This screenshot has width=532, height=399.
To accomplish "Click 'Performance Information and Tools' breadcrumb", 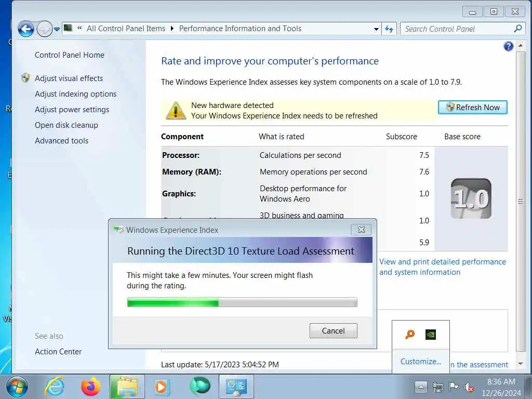I will (x=240, y=29).
